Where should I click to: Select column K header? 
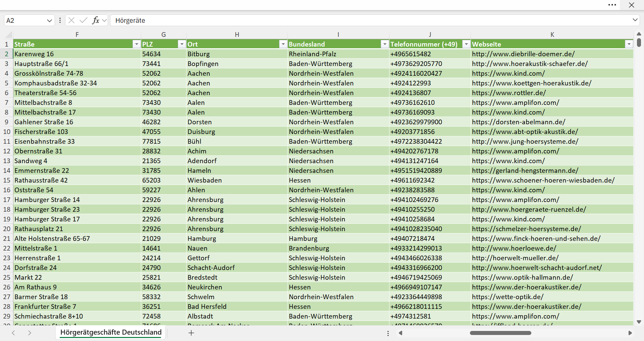coord(552,35)
